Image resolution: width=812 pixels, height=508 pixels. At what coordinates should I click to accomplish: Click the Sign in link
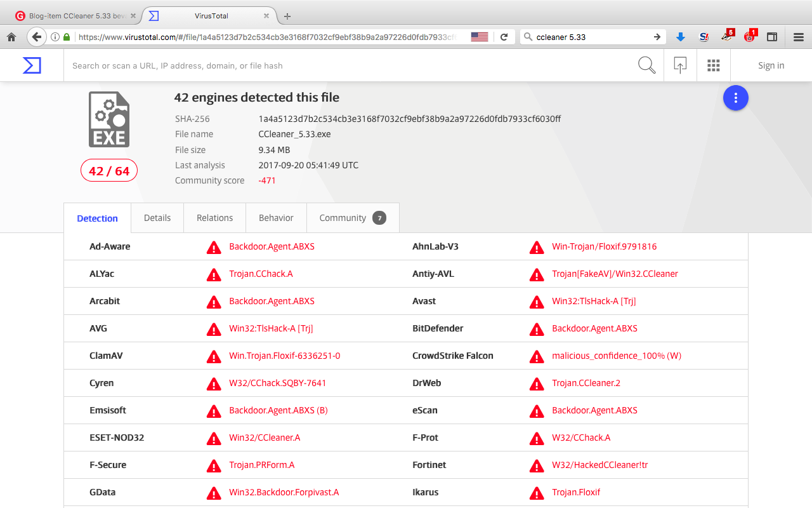click(x=771, y=65)
